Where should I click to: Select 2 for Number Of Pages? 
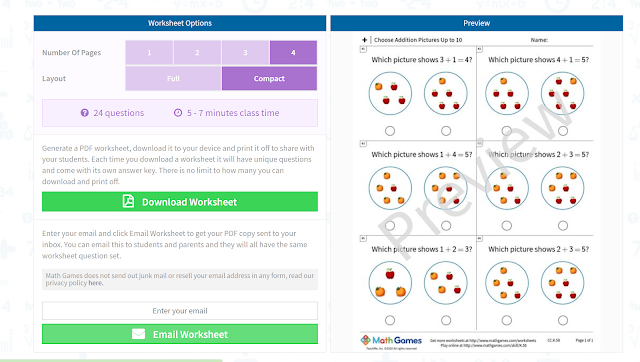(x=197, y=53)
